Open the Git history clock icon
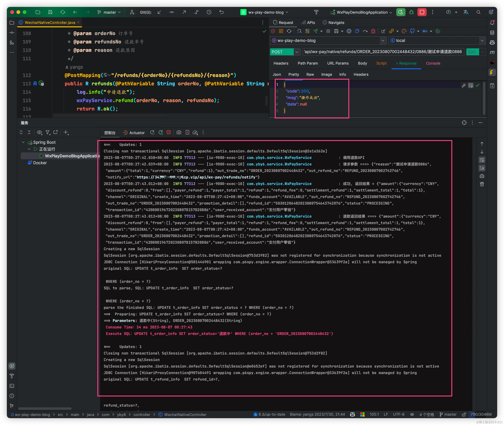Viewport: 504px width, 425px height. [209, 12]
